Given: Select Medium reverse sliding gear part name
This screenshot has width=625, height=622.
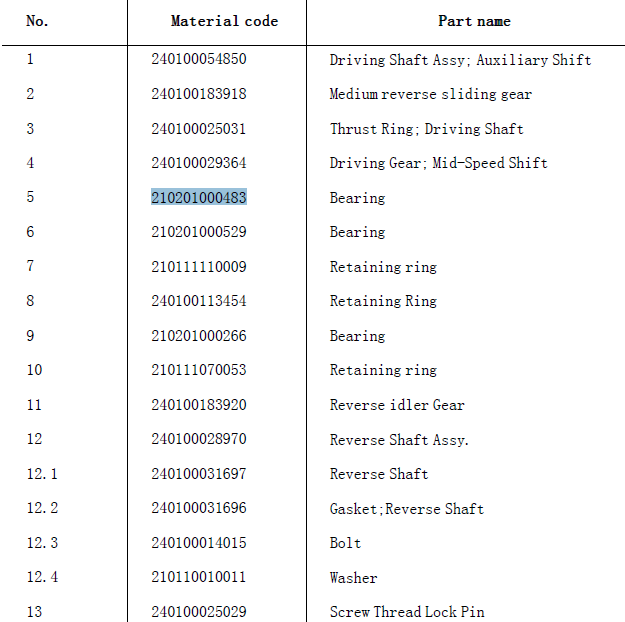Looking at the screenshot, I should point(431,94).
